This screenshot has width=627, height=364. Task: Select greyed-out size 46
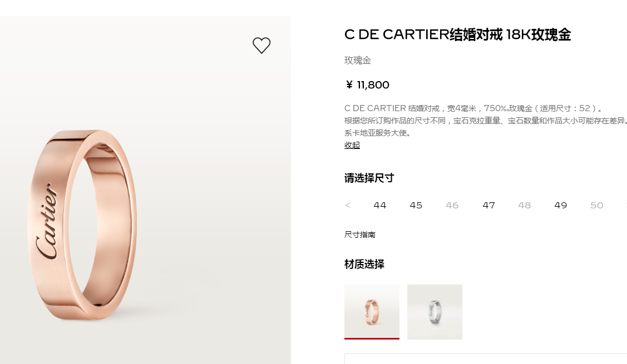[452, 206]
